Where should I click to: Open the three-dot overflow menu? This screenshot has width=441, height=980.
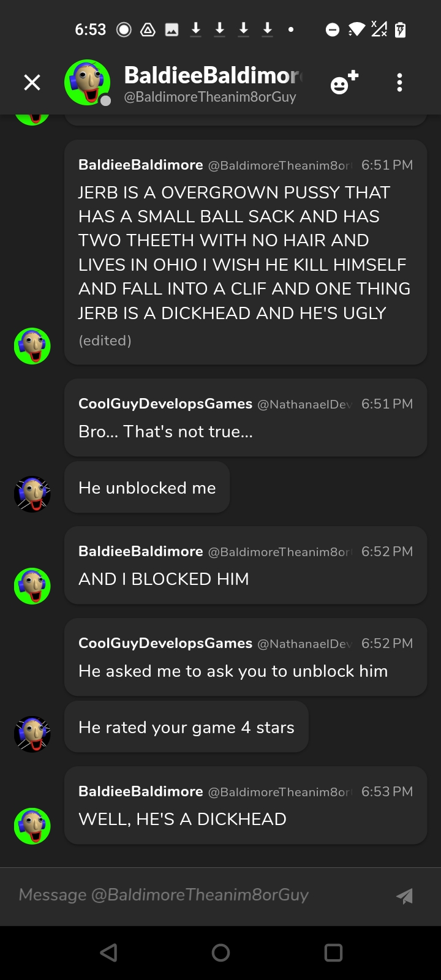(399, 83)
